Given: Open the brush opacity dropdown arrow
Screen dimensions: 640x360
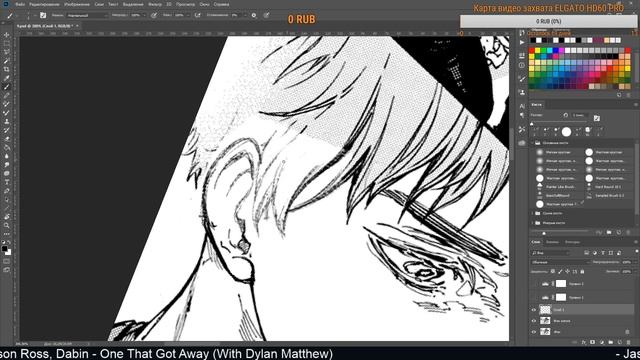Looking at the screenshot, I should point(144,15).
